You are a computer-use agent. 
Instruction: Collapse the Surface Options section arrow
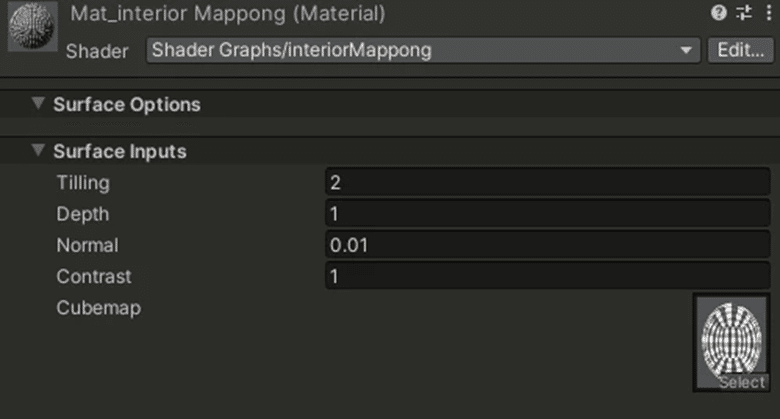point(38,104)
